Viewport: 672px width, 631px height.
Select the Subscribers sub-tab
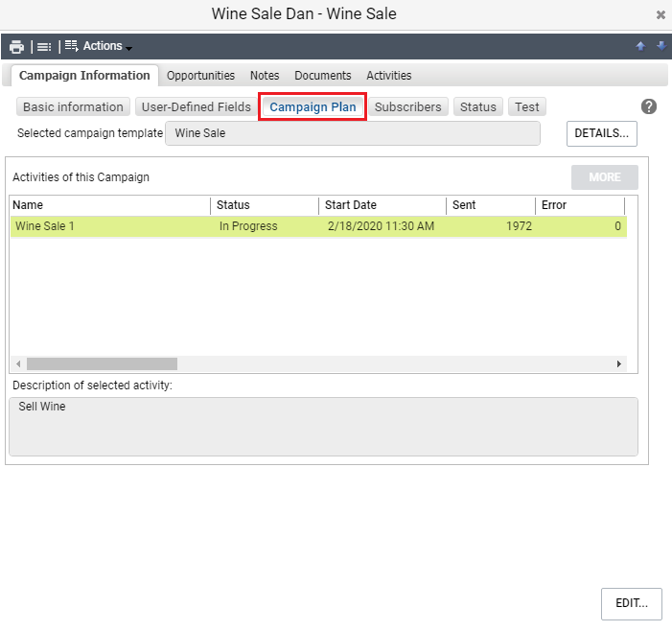407,106
